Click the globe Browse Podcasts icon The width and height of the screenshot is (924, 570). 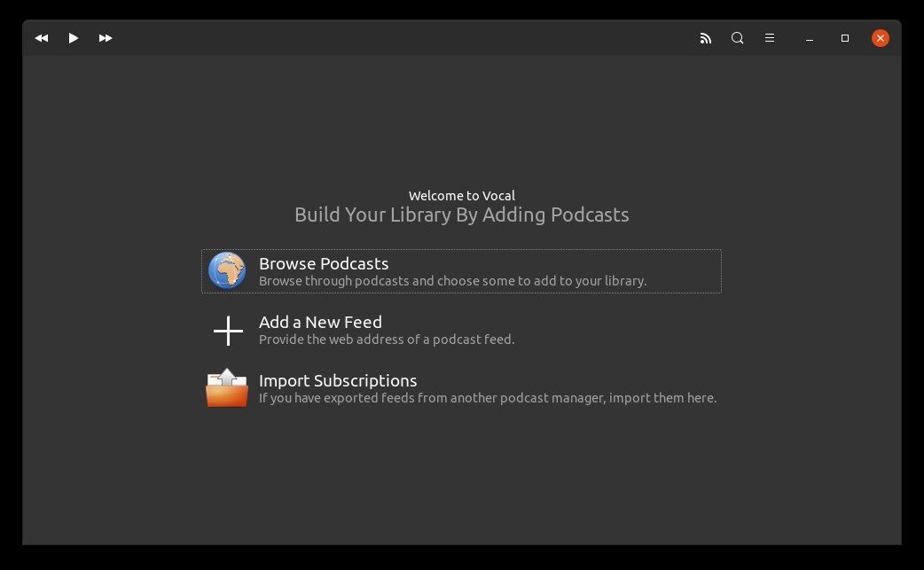tap(227, 271)
